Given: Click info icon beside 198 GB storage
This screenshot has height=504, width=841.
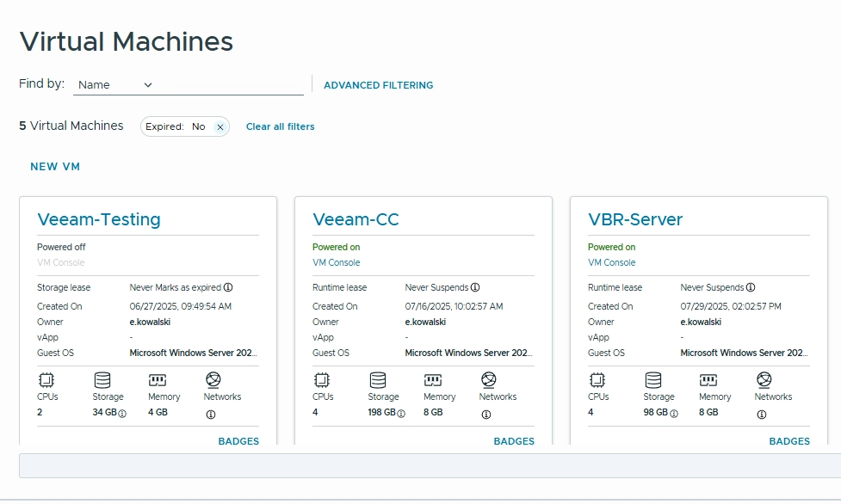Looking at the screenshot, I should click(x=400, y=413).
